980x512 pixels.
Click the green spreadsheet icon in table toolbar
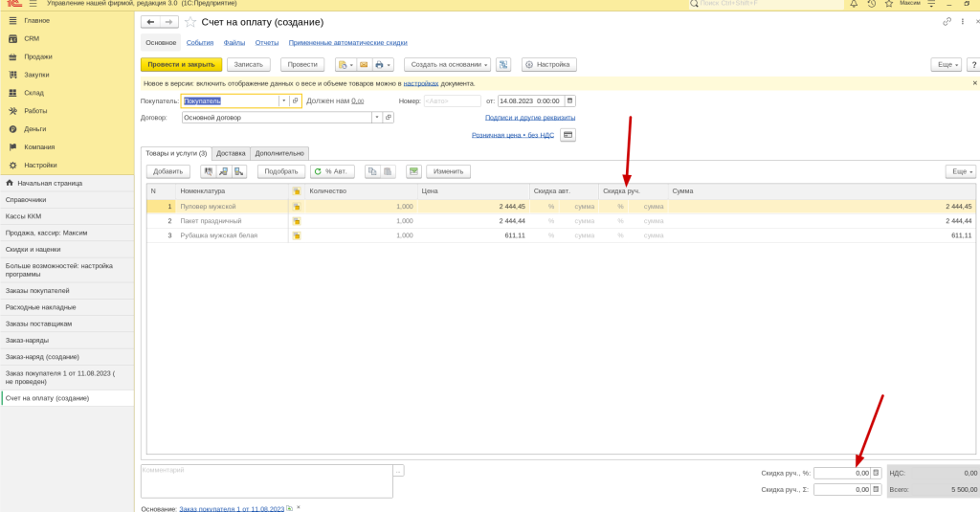pos(413,171)
